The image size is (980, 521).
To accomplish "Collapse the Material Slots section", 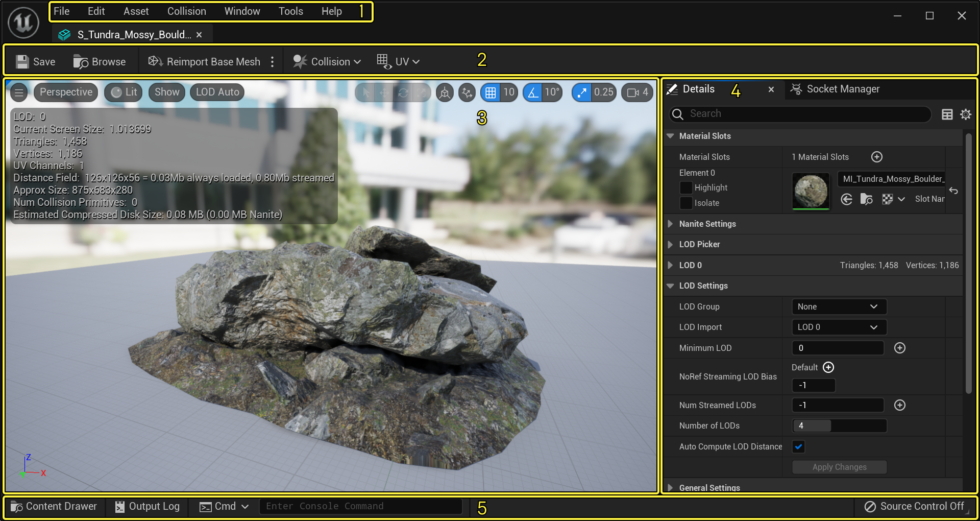I will point(670,136).
